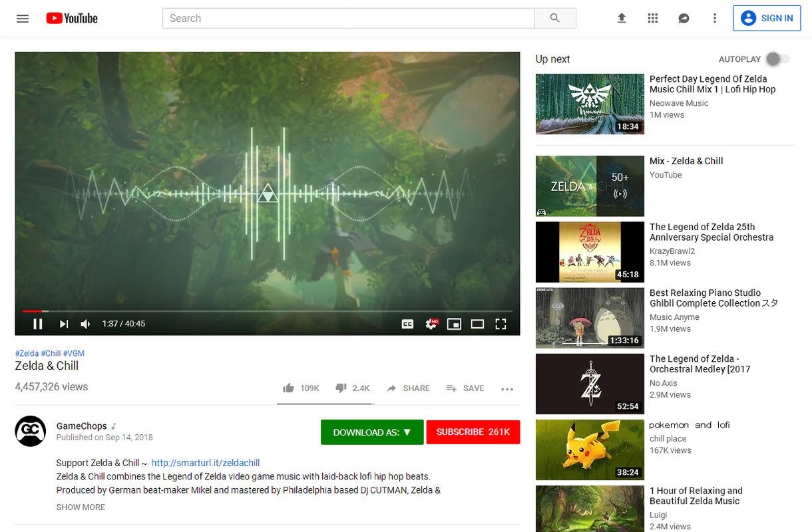Toggle the Autoplay switch

(x=777, y=59)
